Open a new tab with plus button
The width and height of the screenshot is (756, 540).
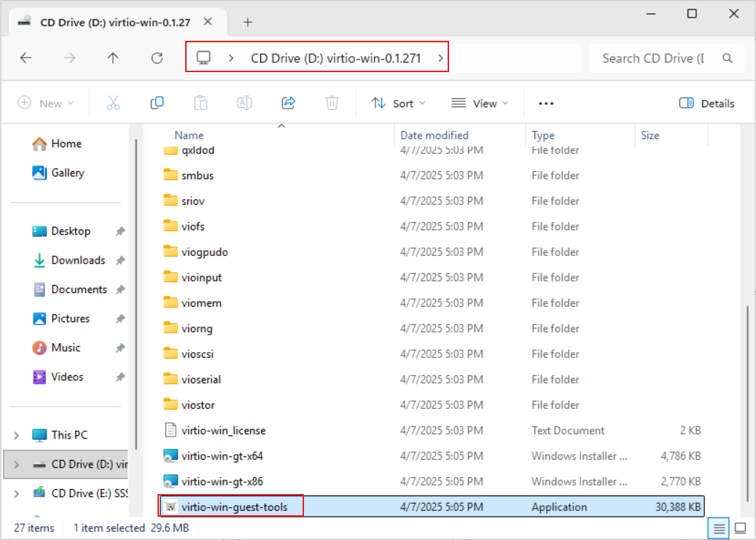click(x=248, y=22)
